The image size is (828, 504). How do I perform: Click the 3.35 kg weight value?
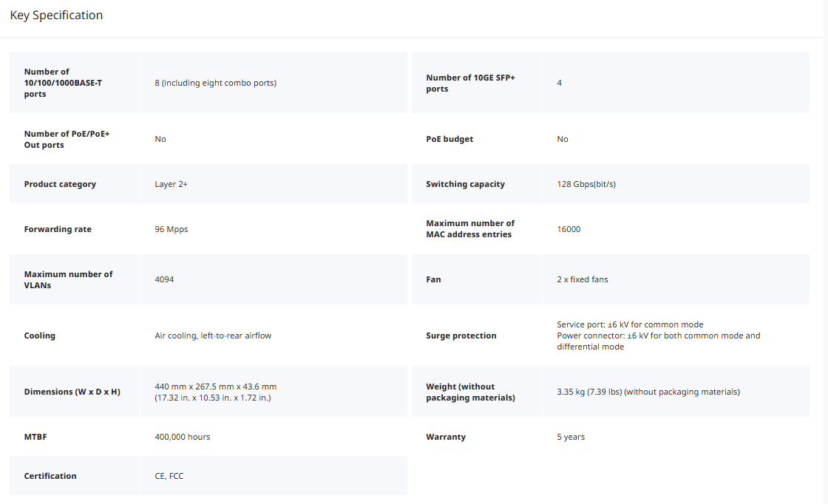tap(648, 392)
